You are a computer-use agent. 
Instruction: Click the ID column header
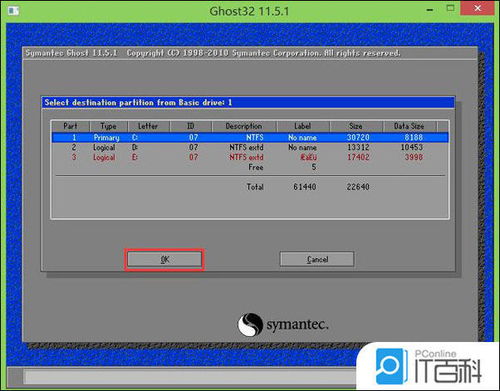pyautogui.click(x=191, y=126)
